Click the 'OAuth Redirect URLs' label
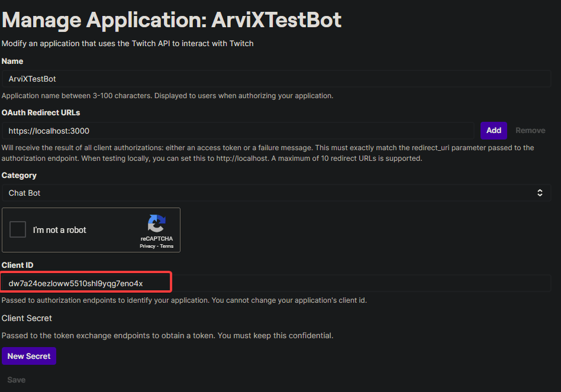The height and width of the screenshot is (392, 561). pyautogui.click(x=41, y=112)
